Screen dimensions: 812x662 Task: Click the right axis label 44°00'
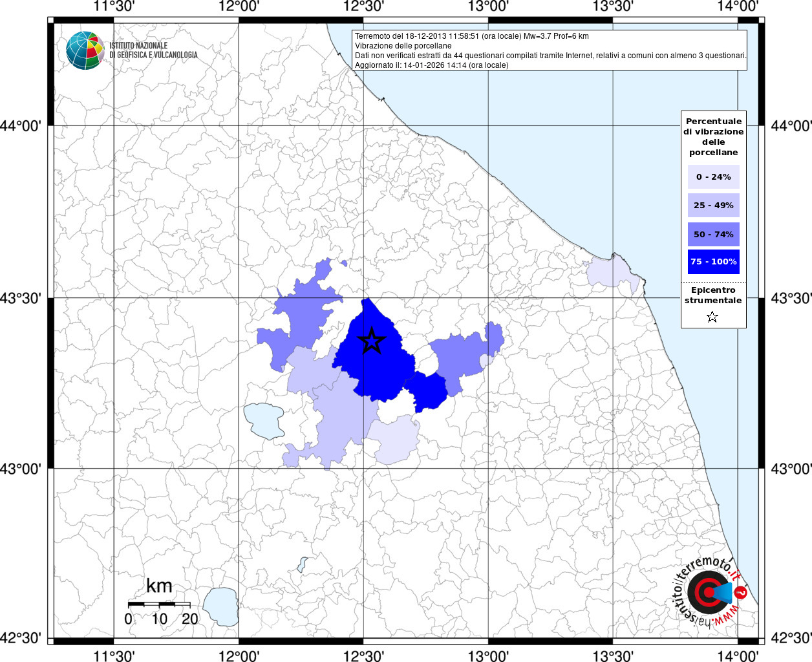point(791,126)
